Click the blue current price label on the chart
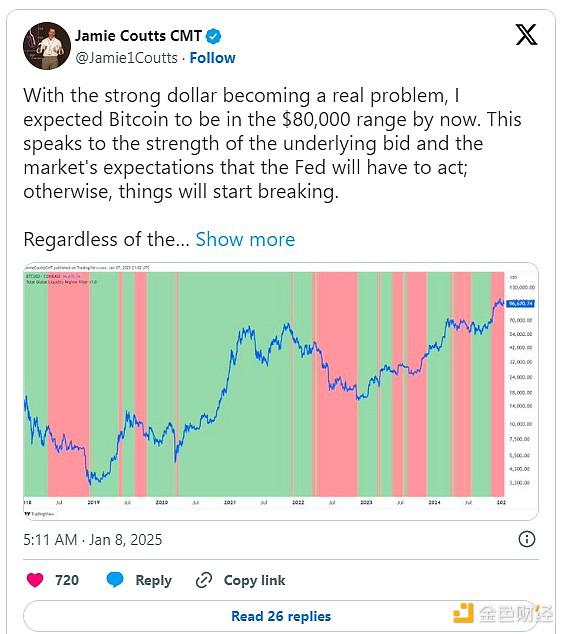The width and height of the screenshot is (564, 634). pos(521,303)
